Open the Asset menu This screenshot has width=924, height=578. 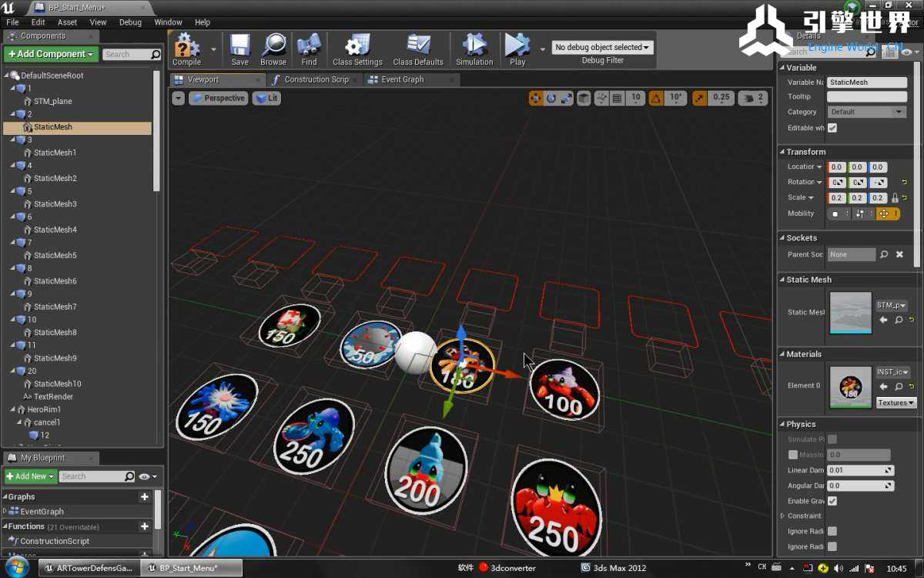point(67,22)
